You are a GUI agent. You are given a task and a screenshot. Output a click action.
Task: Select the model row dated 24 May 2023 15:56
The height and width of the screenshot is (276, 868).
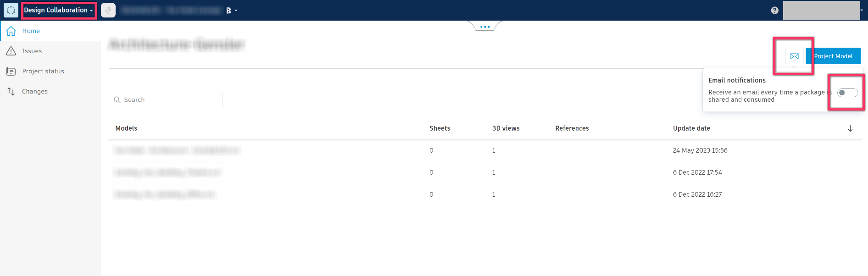click(485, 150)
